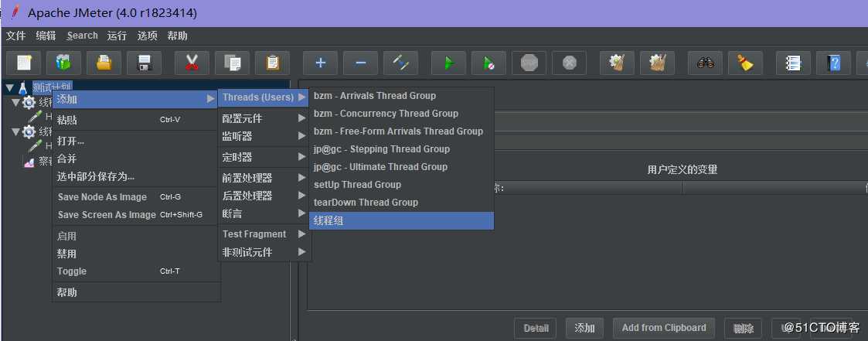This screenshot has height=341, width=868.
Task: Choose 添加 in the context menu
Action: point(136,99)
